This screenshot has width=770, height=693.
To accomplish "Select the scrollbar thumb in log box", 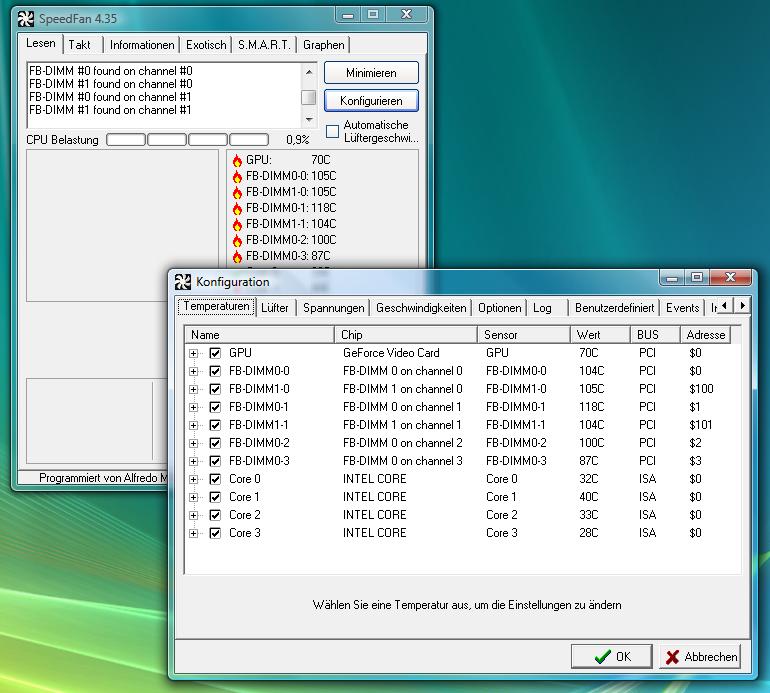I will point(309,97).
